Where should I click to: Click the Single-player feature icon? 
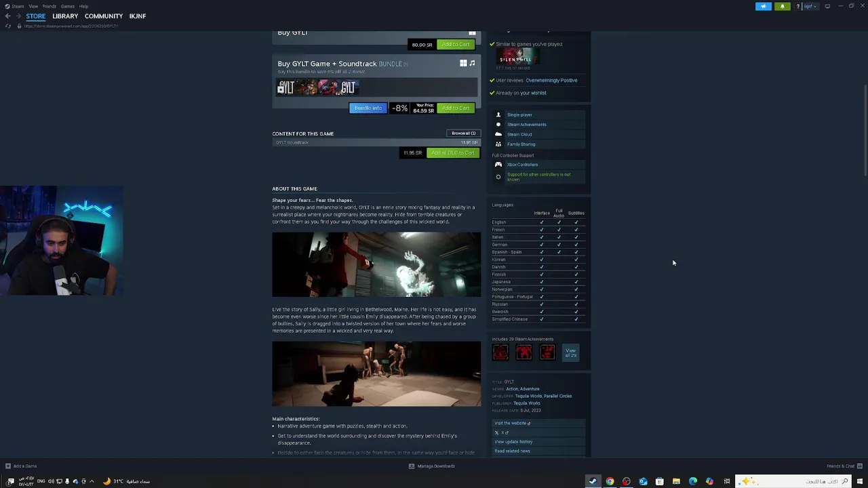tap(498, 115)
